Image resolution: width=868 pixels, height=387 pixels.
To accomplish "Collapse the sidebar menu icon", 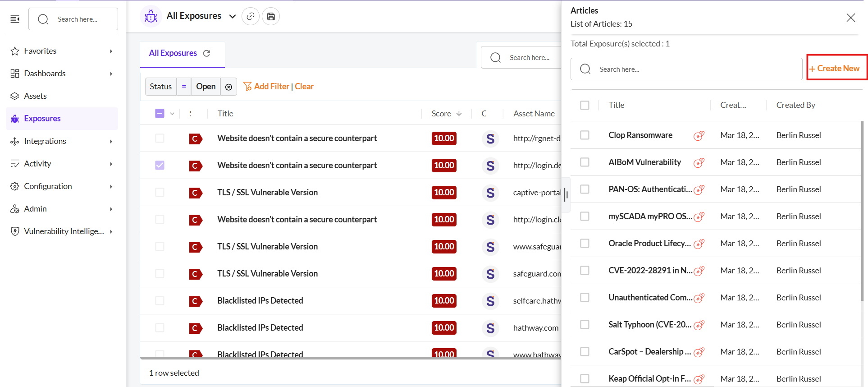I will coord(15,19).
